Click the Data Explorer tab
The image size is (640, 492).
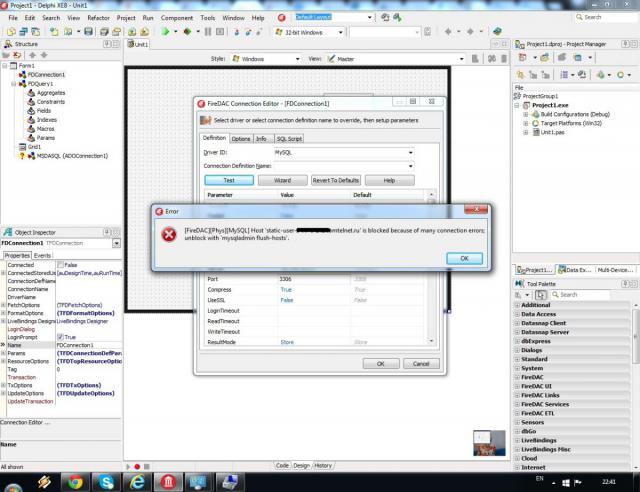(x=576, y=270)
